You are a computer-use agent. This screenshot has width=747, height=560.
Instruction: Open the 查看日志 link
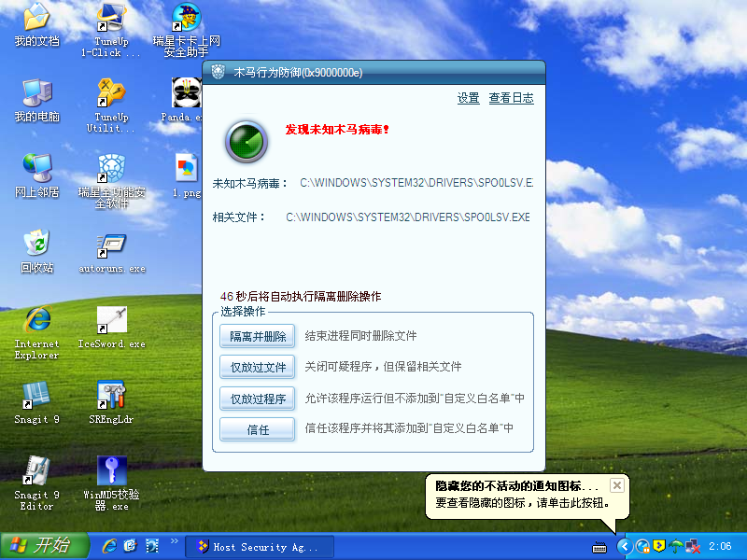coord(511,98)
